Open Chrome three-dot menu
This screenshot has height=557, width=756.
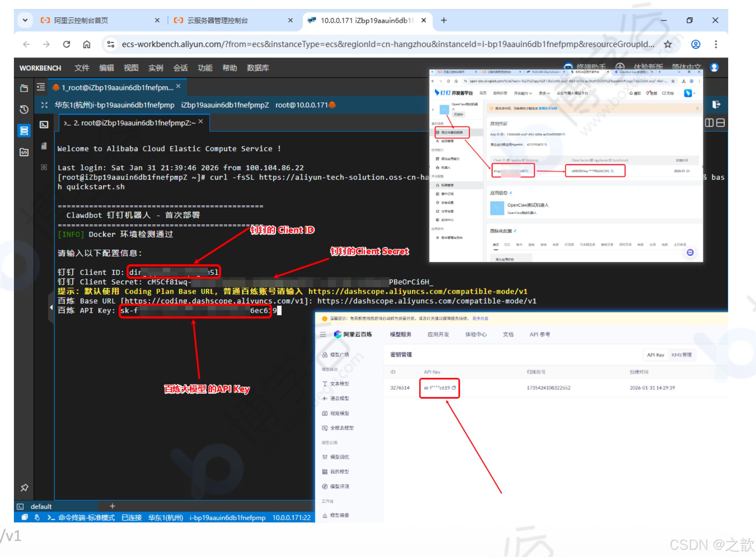point(715,44)
